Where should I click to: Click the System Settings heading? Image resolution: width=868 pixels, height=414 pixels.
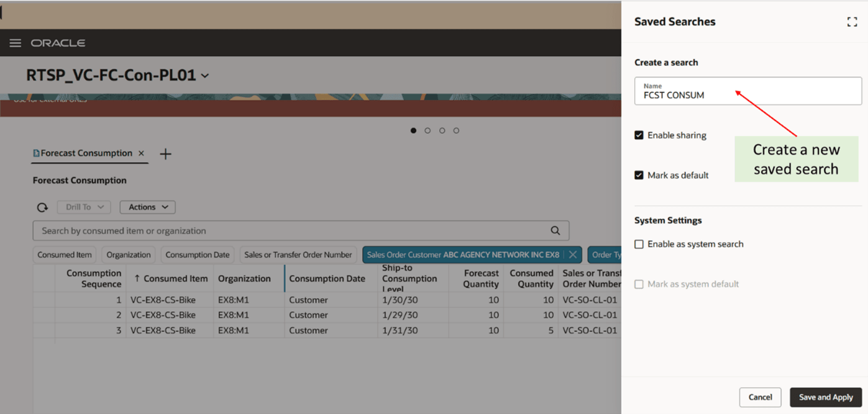pos(668,220)
